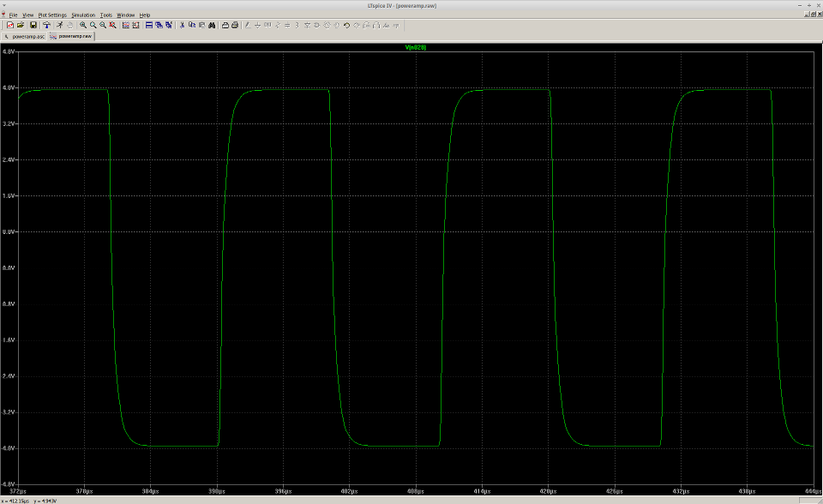
Task: Switch to the poweramp.asc tab
Action: (24, 36)
